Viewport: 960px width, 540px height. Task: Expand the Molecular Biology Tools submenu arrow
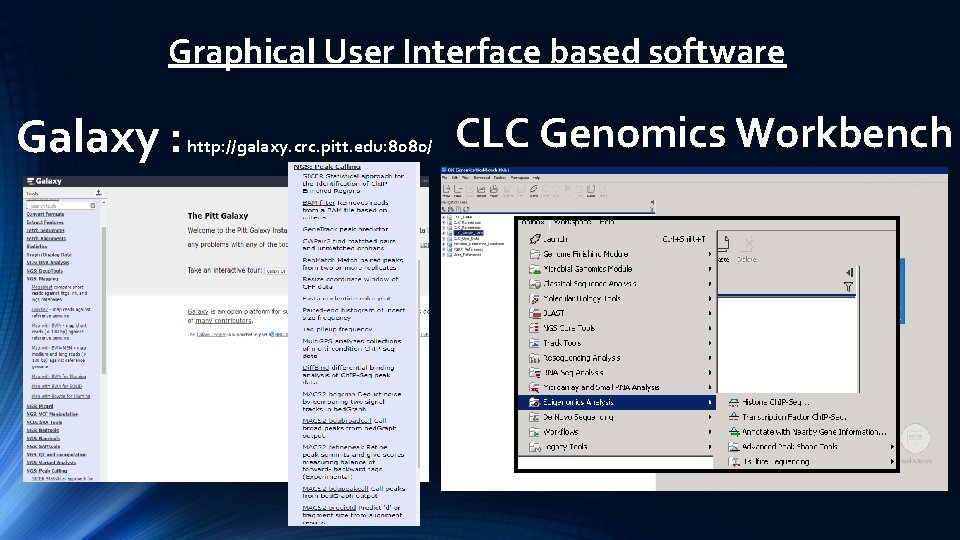coord(710,298)
